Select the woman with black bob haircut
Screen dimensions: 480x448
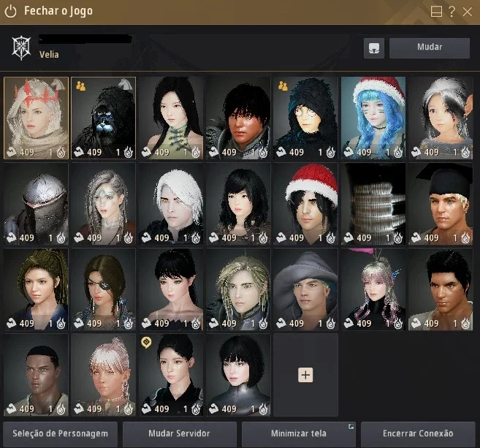tap(238, 375)
